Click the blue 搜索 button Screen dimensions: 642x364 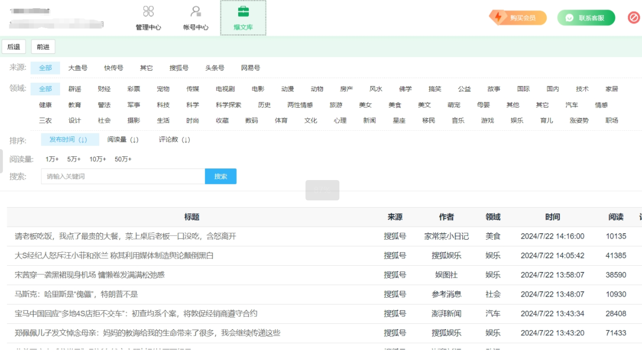tap(220, 177)
